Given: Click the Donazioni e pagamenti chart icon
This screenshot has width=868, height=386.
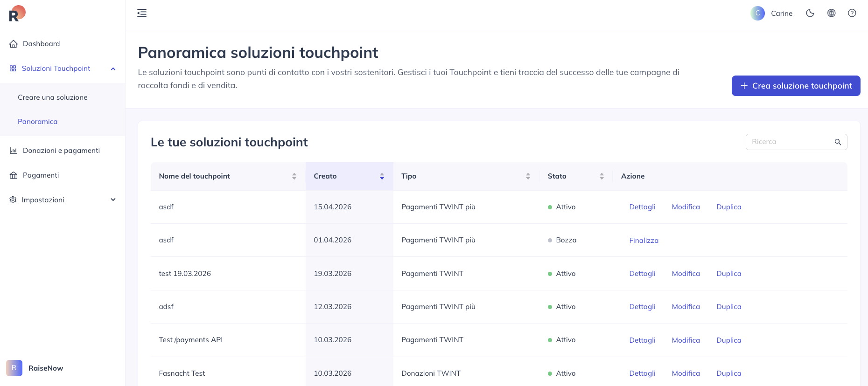Looking at the screenshot, I should tap(14, 151).
